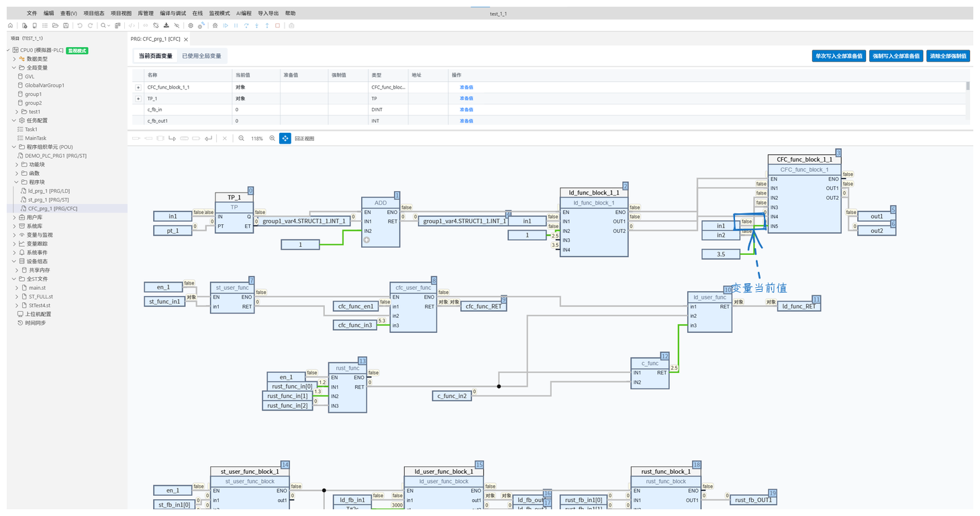Expand the 用户库 tree node
Viewport: 980px width, 516px height.
pyautogui.click(x=15, y=217)
